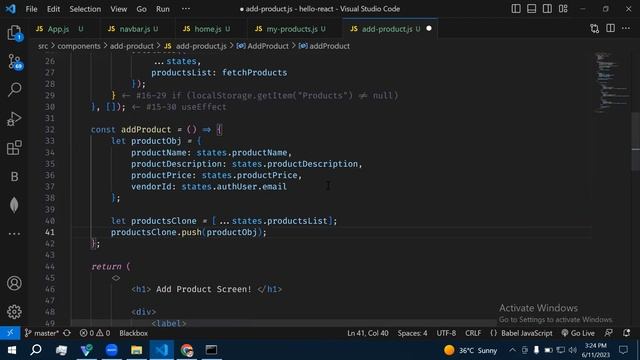Change file encoding UTF-8
The image size is (640, 360).
click(446, 333)
